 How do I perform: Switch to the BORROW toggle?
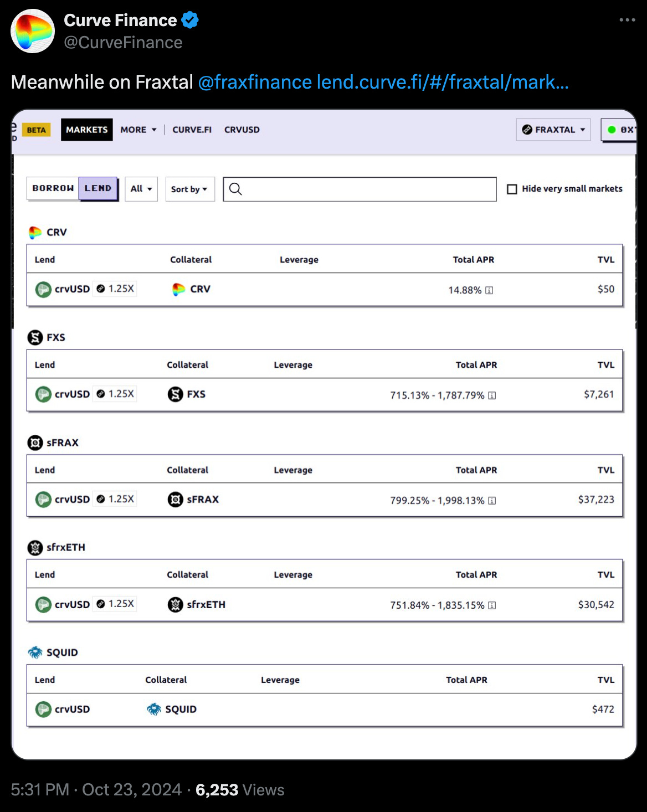[53, 188]
